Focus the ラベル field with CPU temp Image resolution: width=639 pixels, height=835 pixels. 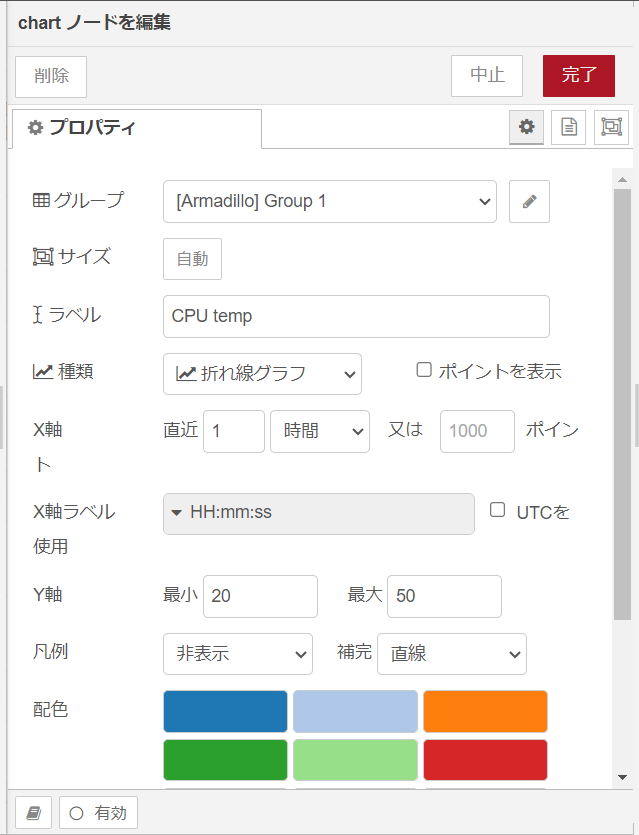pos(356,316)
